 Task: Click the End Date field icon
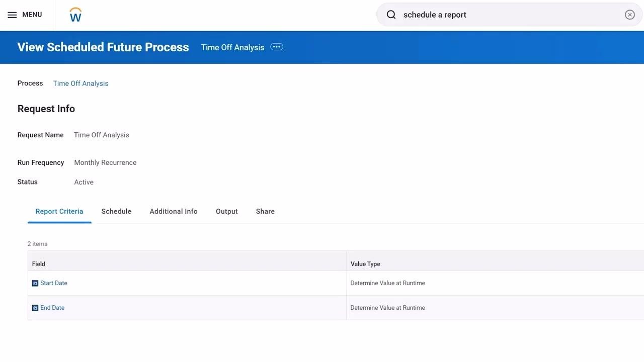click(x=35, y=308)
